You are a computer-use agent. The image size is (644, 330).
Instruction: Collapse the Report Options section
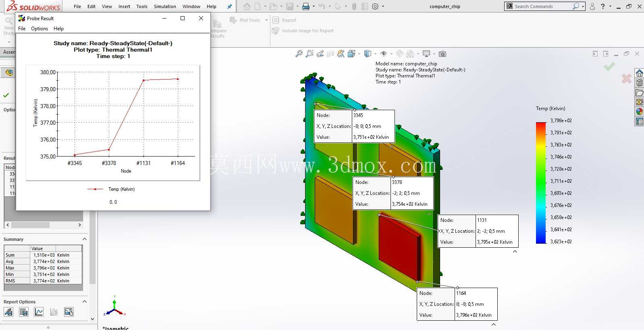tap(85, 302)
